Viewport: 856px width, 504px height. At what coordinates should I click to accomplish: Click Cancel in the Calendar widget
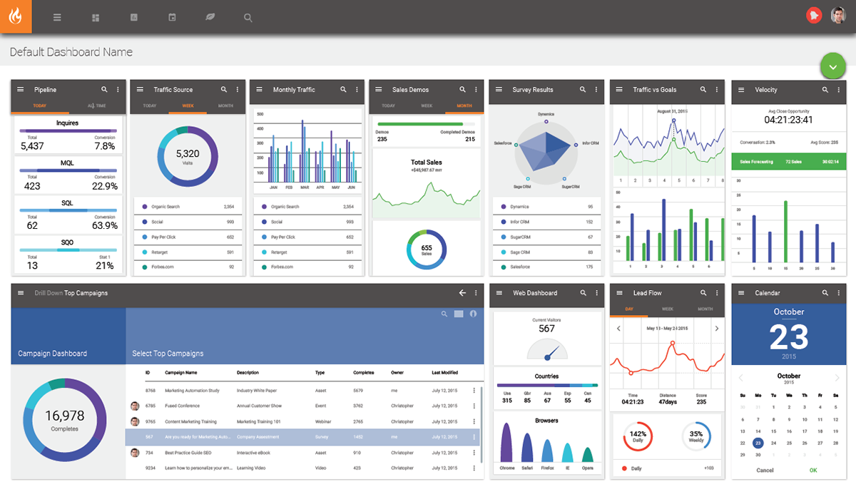[764, 470]
